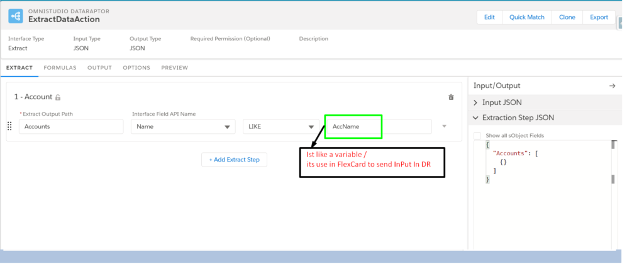
Task: Enable Show all sObject Fields checkbox
Action: [x=477, y=136]
